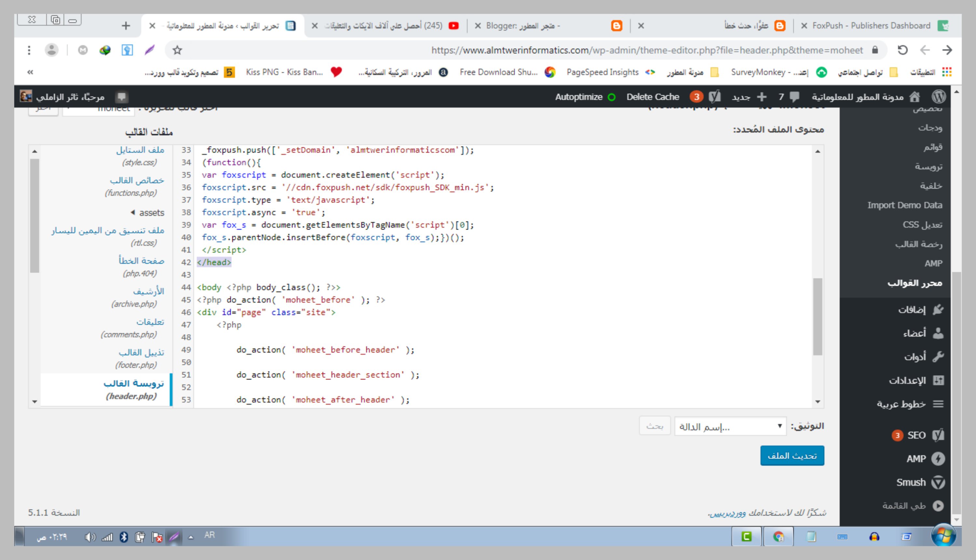The image size is (976, 560).
Task: Click the Chrome profile avatar icon
Action: (x=51, y=50)
